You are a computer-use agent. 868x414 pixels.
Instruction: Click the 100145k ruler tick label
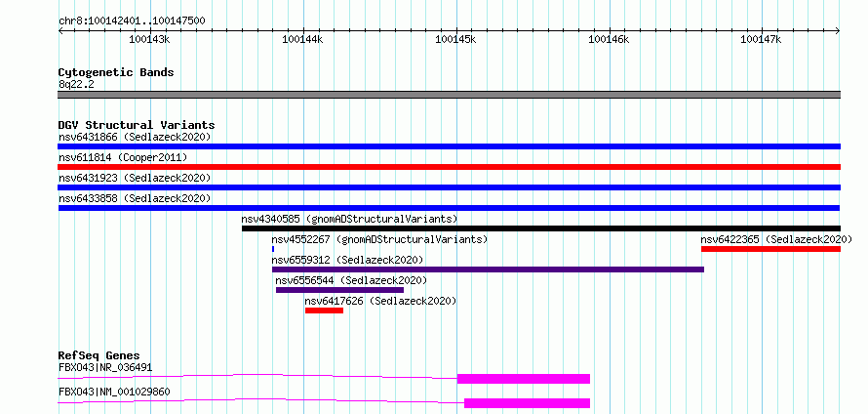tap(456, 39)
